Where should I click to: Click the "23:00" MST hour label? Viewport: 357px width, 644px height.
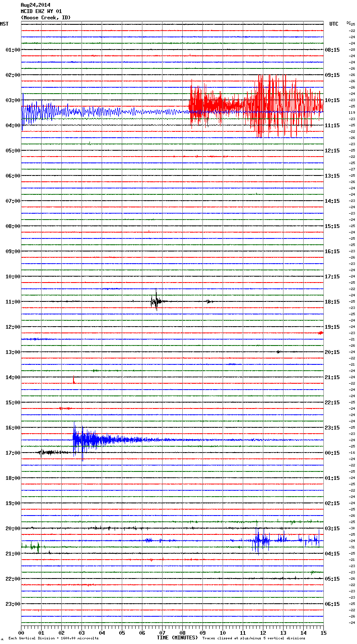tap(13, 604)
